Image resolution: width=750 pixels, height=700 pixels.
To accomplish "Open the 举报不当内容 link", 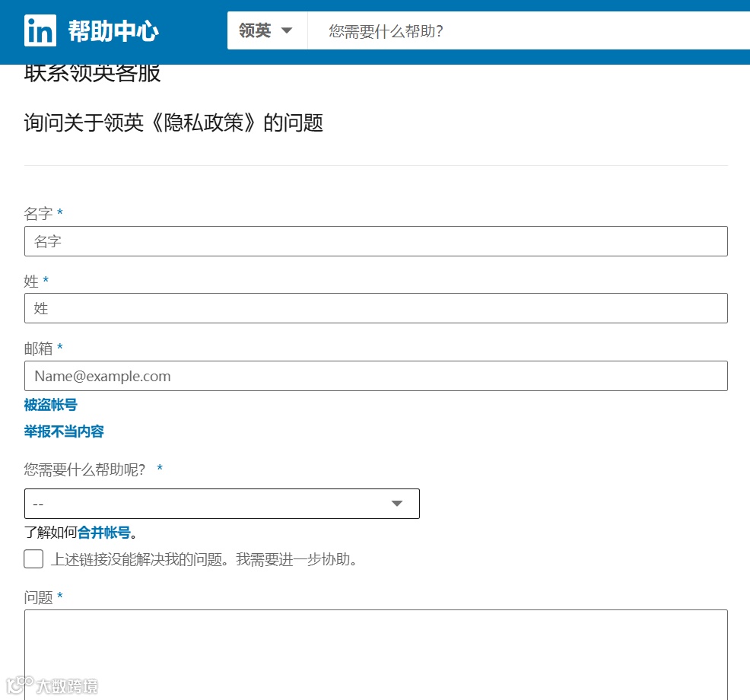I will [x=64, y=431].
